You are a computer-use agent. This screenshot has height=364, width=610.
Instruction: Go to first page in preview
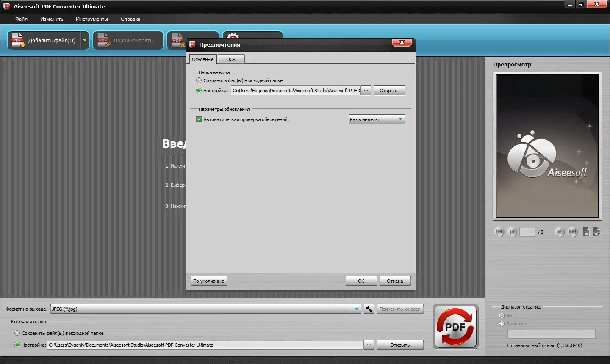[499, 232]
